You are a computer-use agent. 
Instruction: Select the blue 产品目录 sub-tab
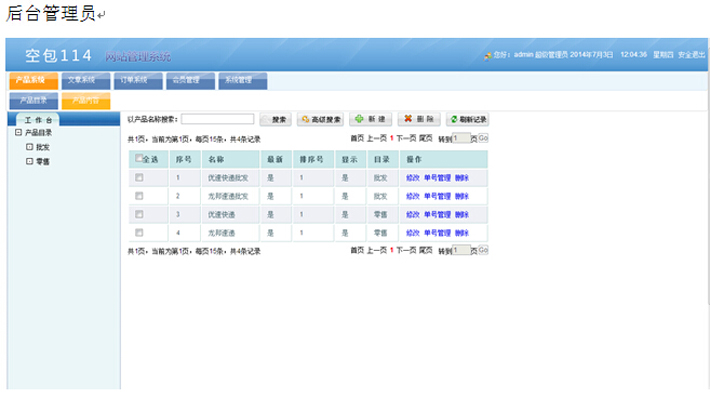[x=34, y=101]
